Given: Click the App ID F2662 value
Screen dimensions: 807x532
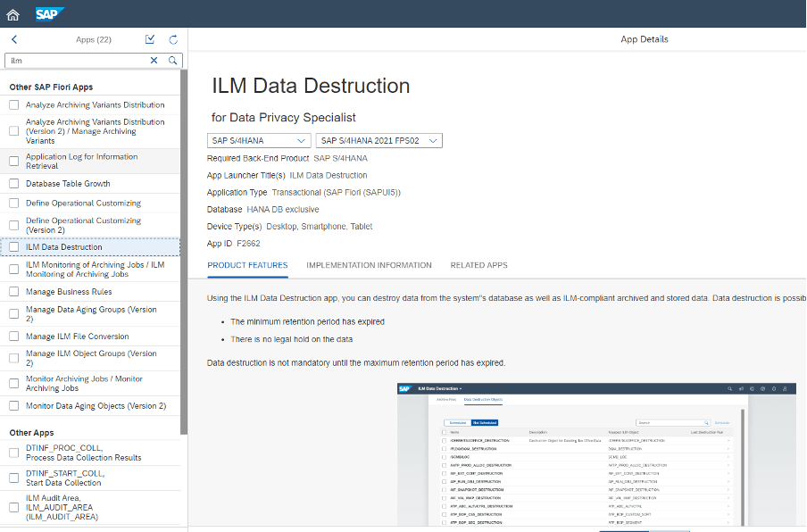Looking at the screenshot, I should 248,244.
